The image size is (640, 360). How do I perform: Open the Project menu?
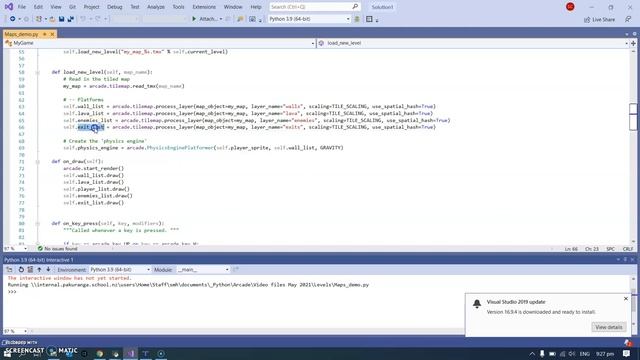(91, 7)
